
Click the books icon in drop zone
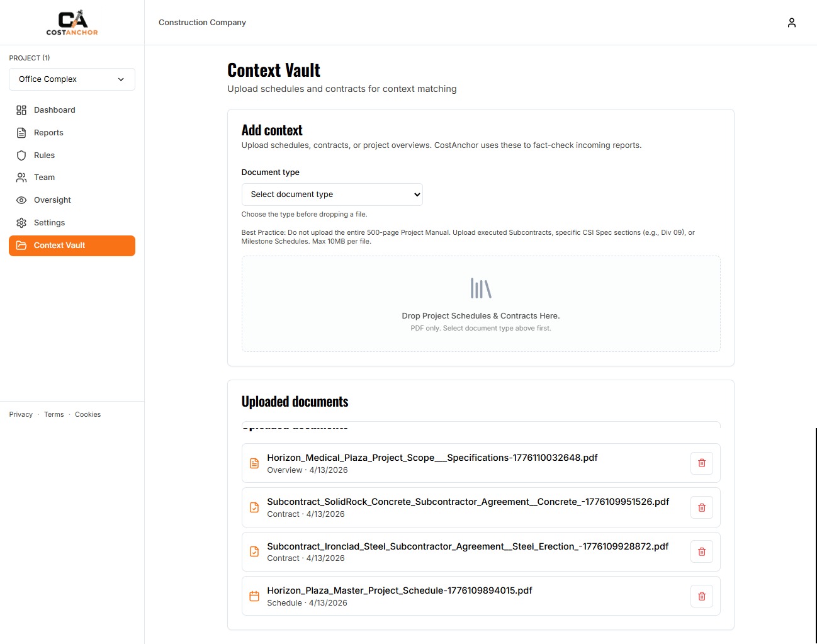[481, 288]
